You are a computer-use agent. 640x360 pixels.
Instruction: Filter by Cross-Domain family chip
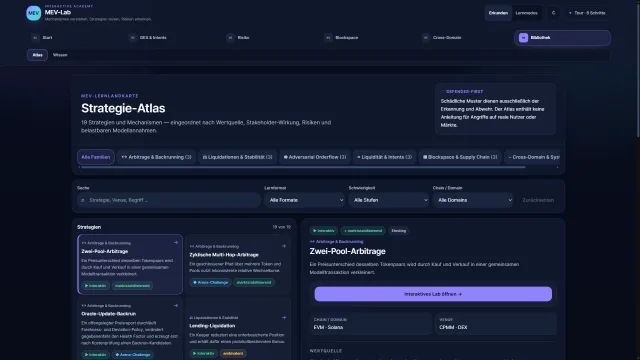tap(532, 157)
